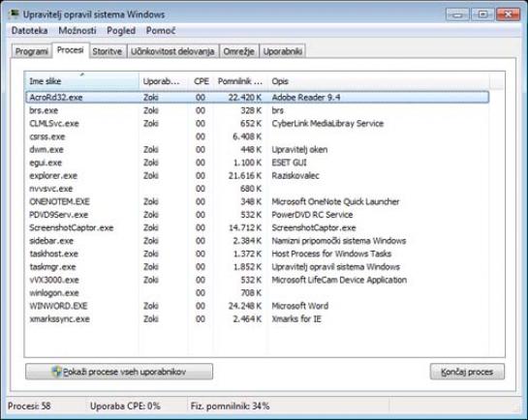
Task: Sort by the Uporab... column header
Action: 164,80
